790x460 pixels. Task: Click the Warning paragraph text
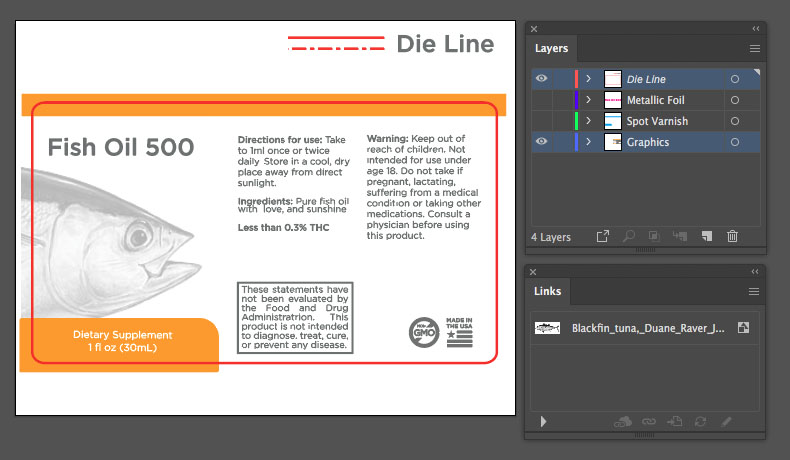[x=424, y=187]
